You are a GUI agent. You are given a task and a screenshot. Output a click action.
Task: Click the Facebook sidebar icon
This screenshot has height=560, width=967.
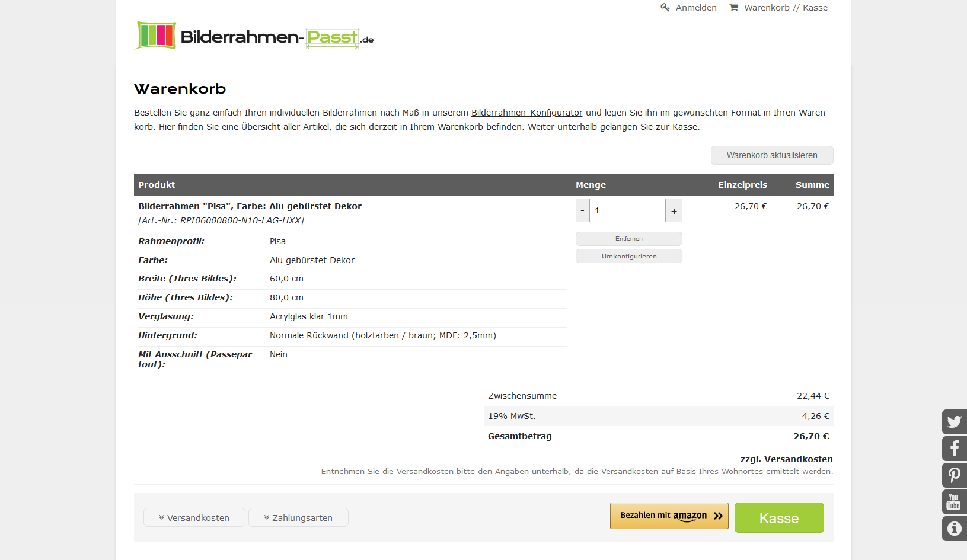click(954, 448)
